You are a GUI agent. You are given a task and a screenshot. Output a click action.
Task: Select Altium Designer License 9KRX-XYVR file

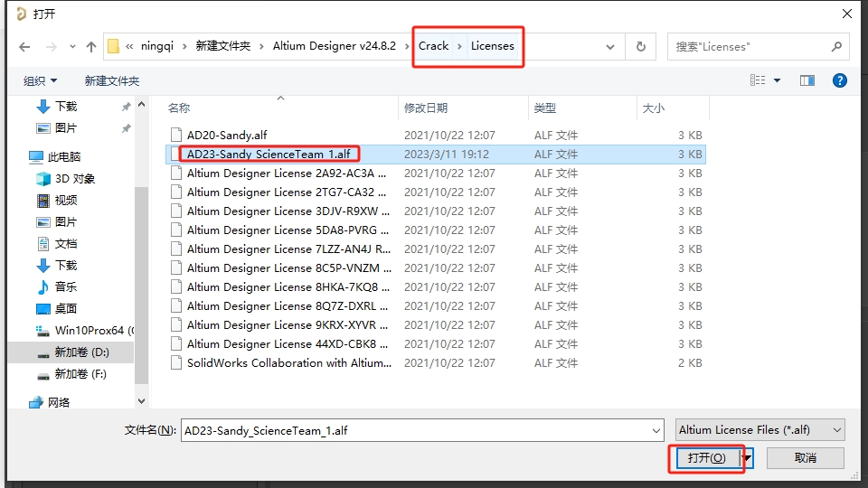(436, 325)
